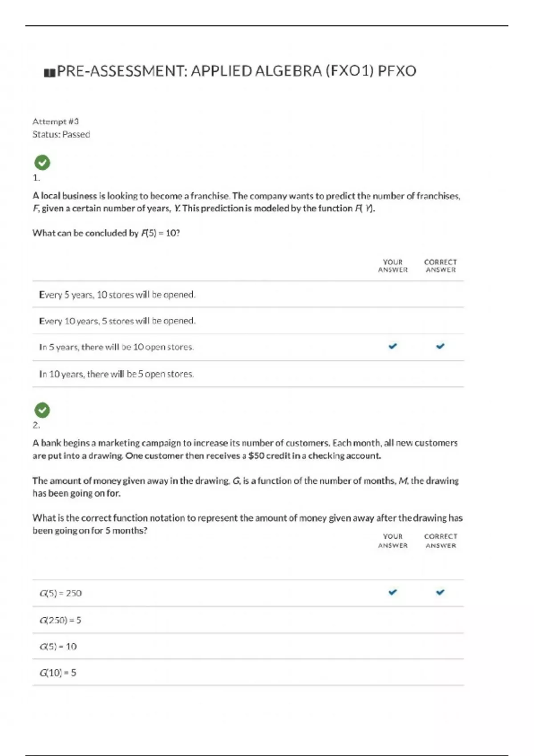Pick the G(5) = 10 answer option
This screenshot has height=756, width=534.
tap(58, 647)
